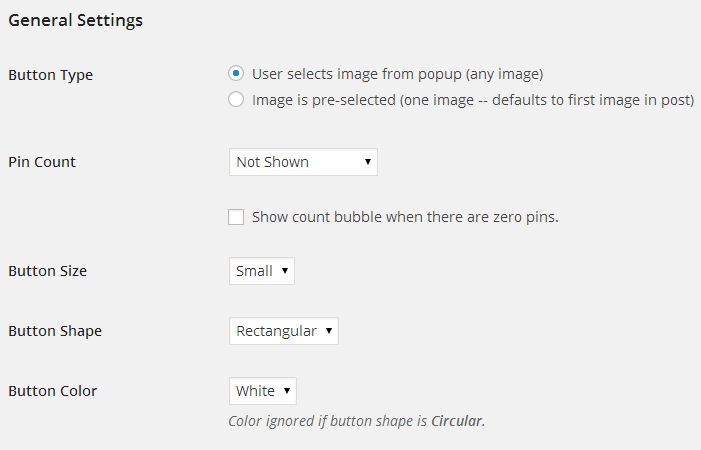Click the arrow on the Pin Count dropdown
Image resolution: width=701 pixels, height=450 pixels.
click(368, 162)
